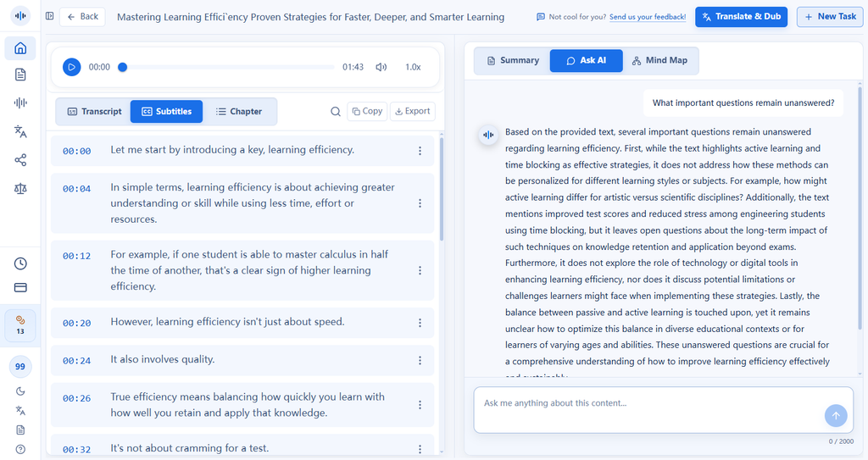
Task: Open the small notes icon near the sidebar bottom
Action: pyautogui.click(x=20, y=430)
